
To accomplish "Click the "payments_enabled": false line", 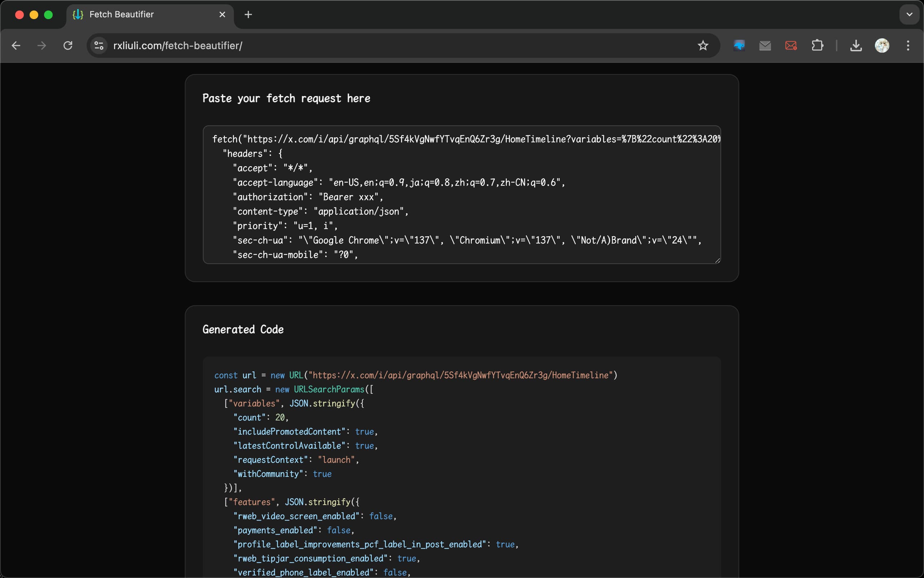I will pyautogui.click(x=294, y=530).
